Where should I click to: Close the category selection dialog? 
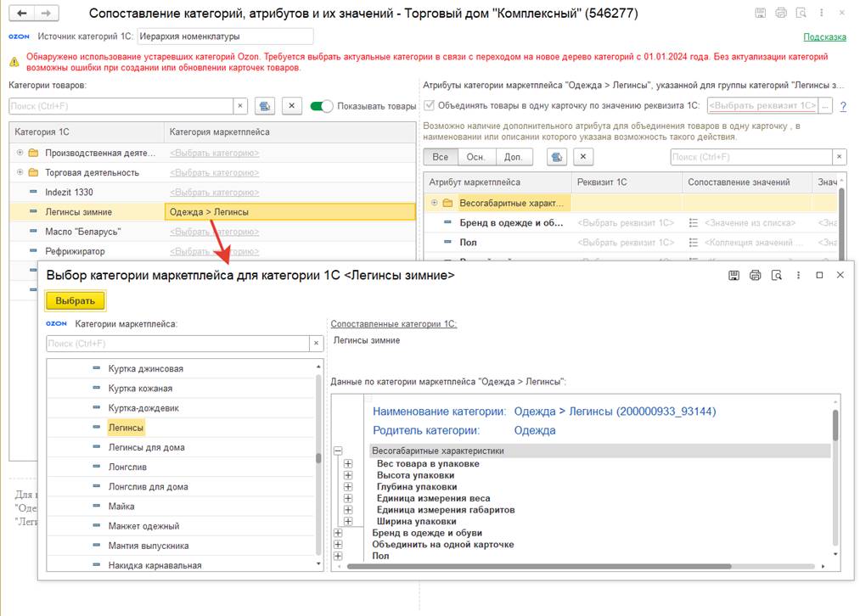pyautogui.click(x=840, y=275)
